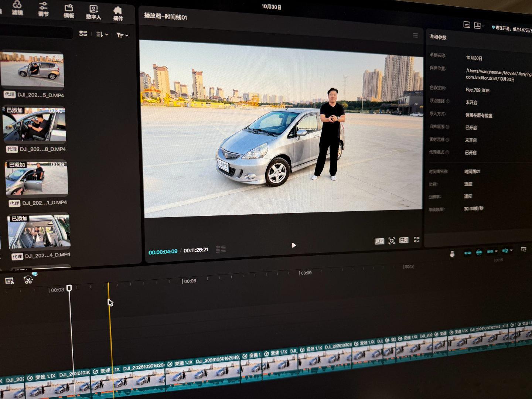The image size is (532, 399).
Task: Select the DJI_202…4_D.MP4 clip thumbnail
Action: point(39,231)
